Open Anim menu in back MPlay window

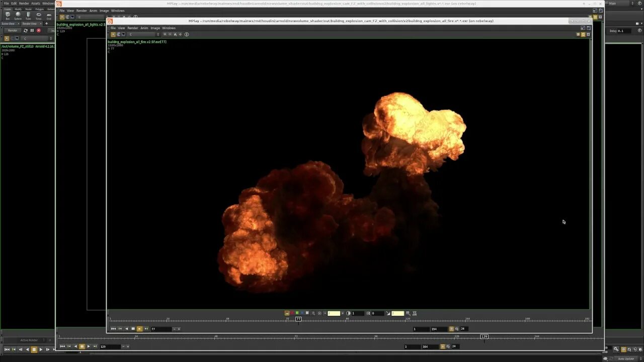click(x=93, y=11)
